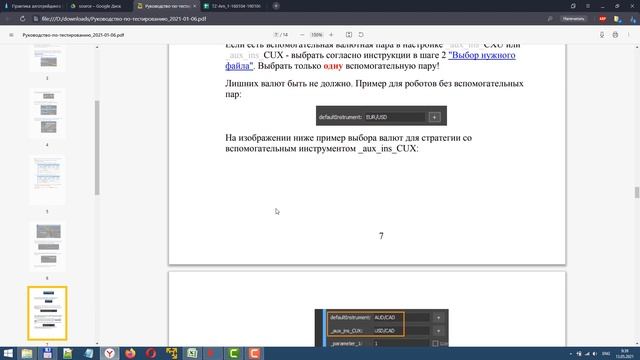
Task: Open page 3 thumbnail in sidebar
Action: 48,57
